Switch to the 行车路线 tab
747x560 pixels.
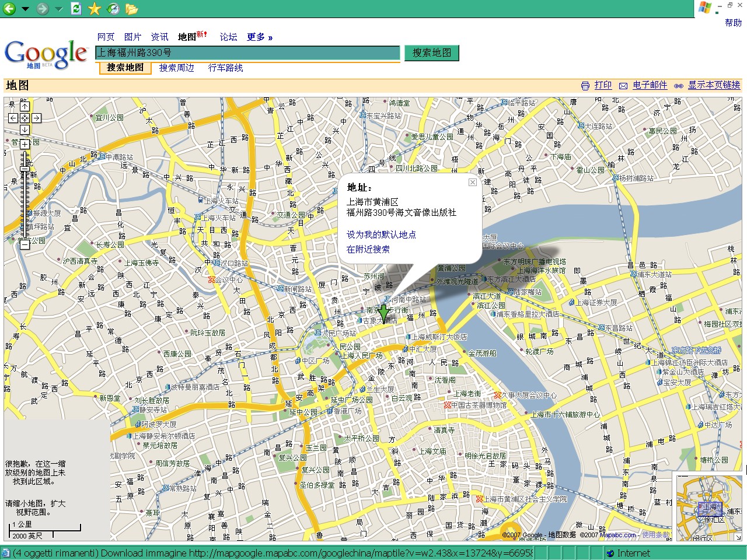click(x=225, y=68)
